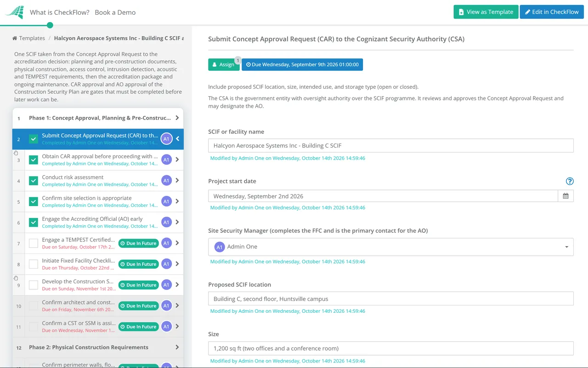Click Edit in CheckFlow button

(552, 12)
